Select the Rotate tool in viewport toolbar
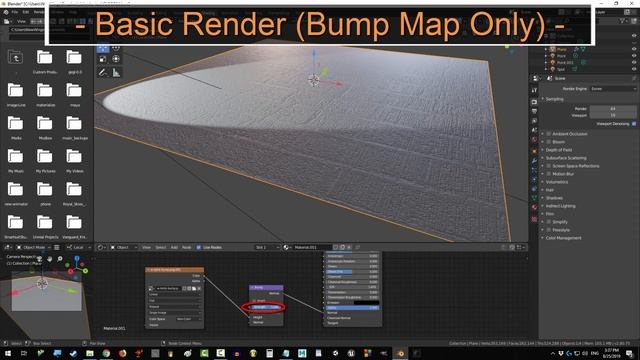 pos(116,48)
